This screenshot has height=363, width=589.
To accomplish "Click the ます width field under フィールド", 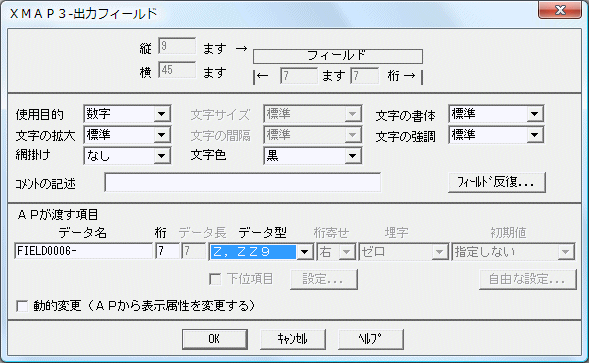I will [299, 76].
